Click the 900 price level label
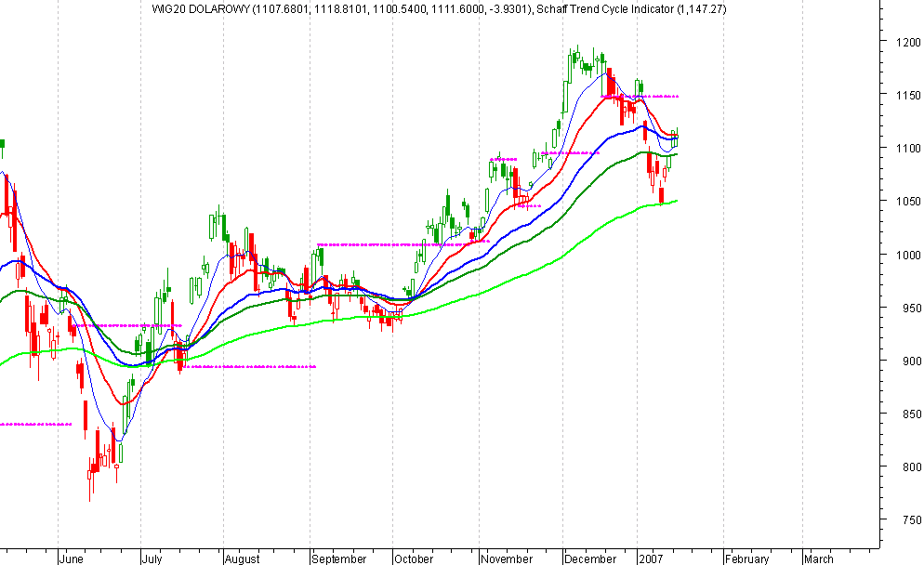This screenshot has width=924, height=565. click(911, 361)
